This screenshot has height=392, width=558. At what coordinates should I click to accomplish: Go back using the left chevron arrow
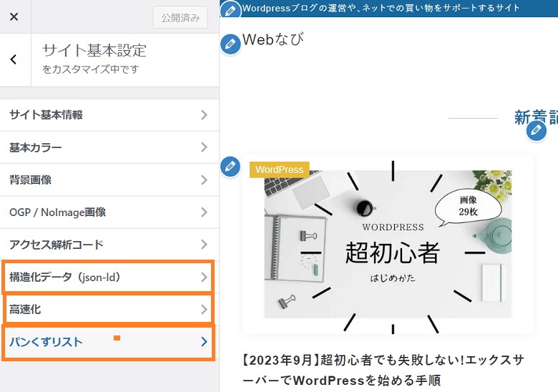(x=14, y=59)
